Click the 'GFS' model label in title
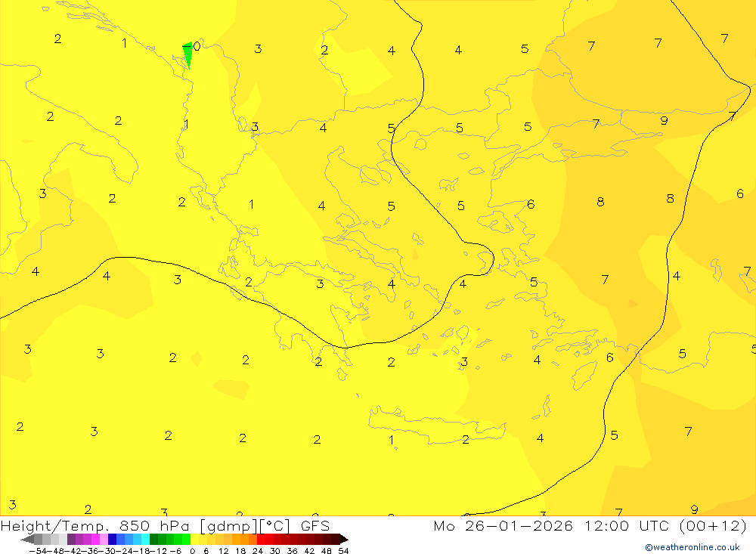The width and height of the screenshot is (756, 554). [314, 525]
